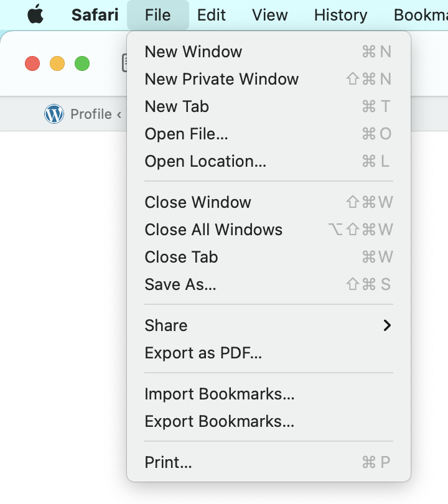Choose Save As…
The height and width of the screenshot is (504, 448).
269,284
